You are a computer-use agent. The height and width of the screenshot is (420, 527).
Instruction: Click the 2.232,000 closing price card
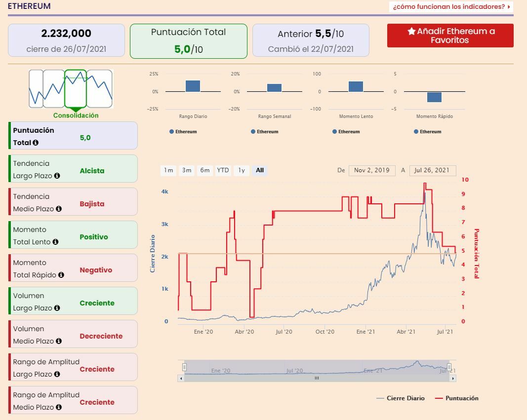[x=66, y=40]
